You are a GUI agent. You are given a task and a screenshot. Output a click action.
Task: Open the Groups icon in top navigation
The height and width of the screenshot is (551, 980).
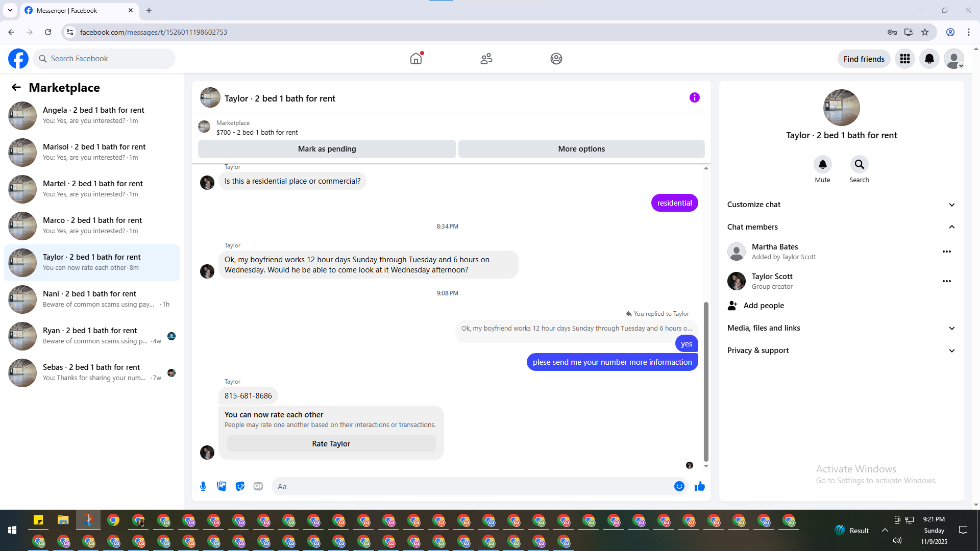click(x=556, y=59)
